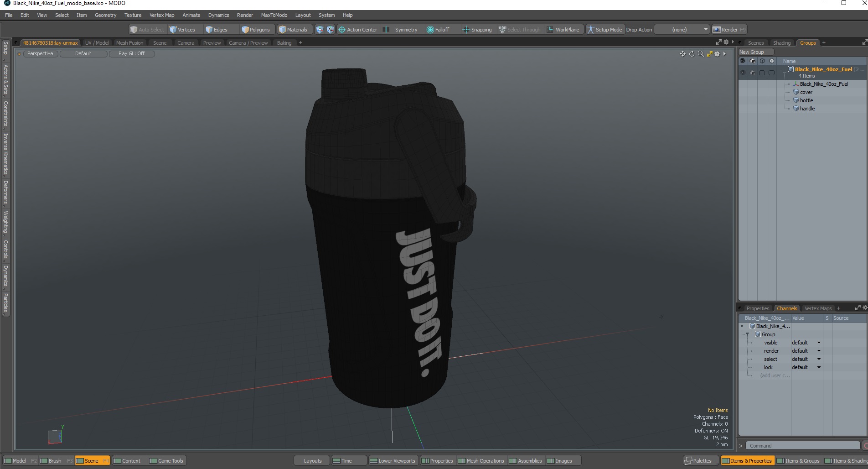Screen dimensions: 868x469
Task: Open the visible channel default dropdown
Action: [806, 343]
